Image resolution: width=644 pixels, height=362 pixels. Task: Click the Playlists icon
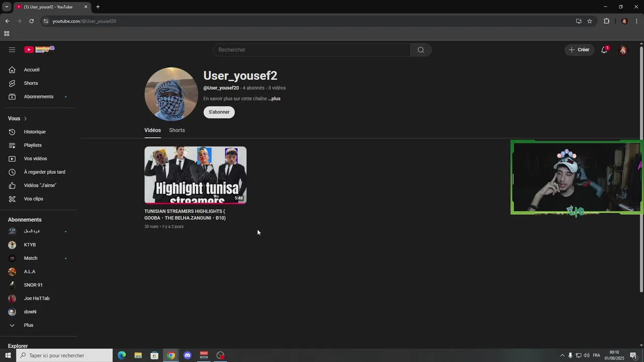tap(12, 145)
